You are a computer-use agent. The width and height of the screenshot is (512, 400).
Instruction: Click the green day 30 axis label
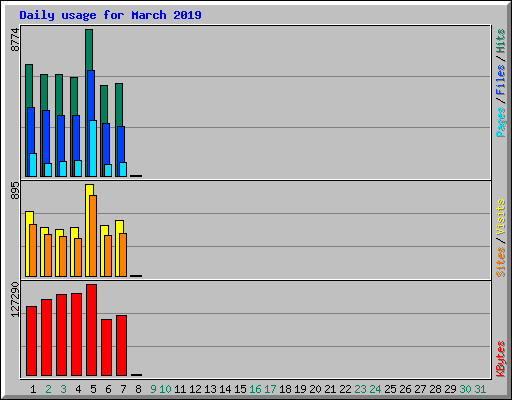465,389
